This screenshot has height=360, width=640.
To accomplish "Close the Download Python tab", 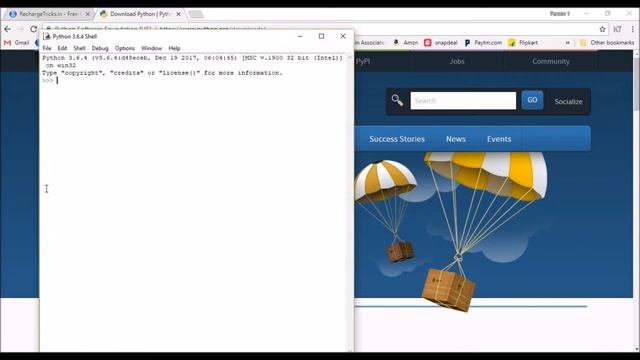I will (x=178, y=14).
